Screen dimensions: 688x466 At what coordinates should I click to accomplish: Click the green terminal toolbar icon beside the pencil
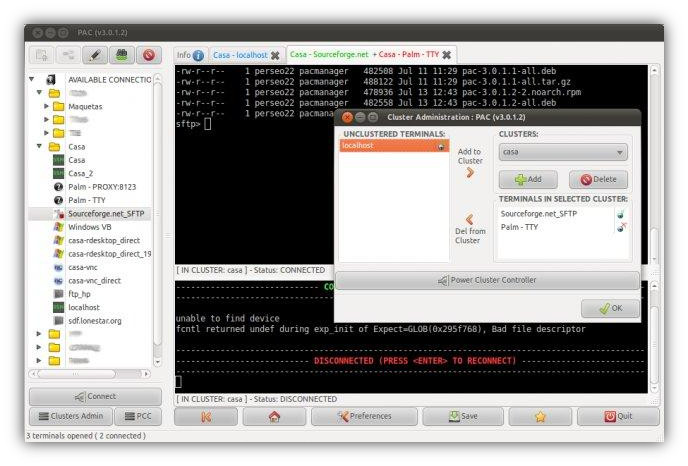tap(122, 55)
